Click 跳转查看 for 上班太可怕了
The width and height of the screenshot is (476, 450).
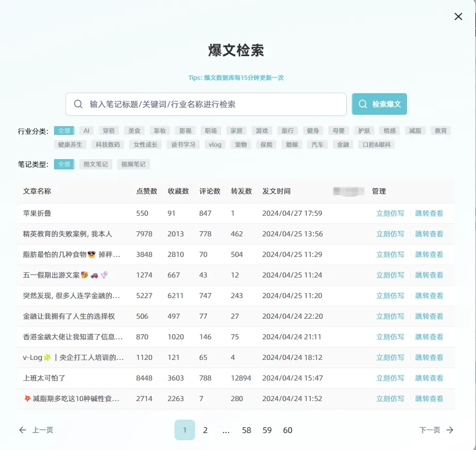click(429, 378)
